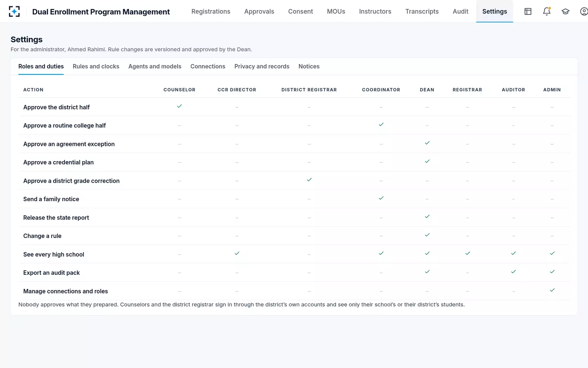Select the Roles and duties tab

[41, 66]
